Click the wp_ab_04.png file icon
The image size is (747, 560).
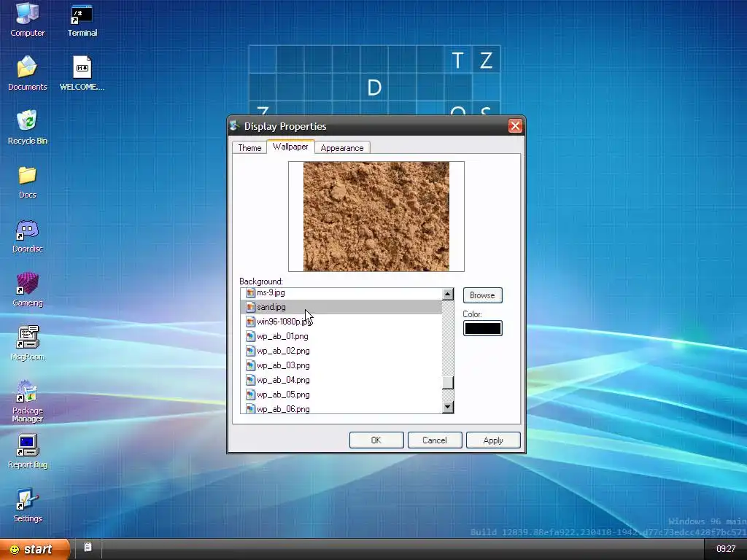[x=250, y=380]
